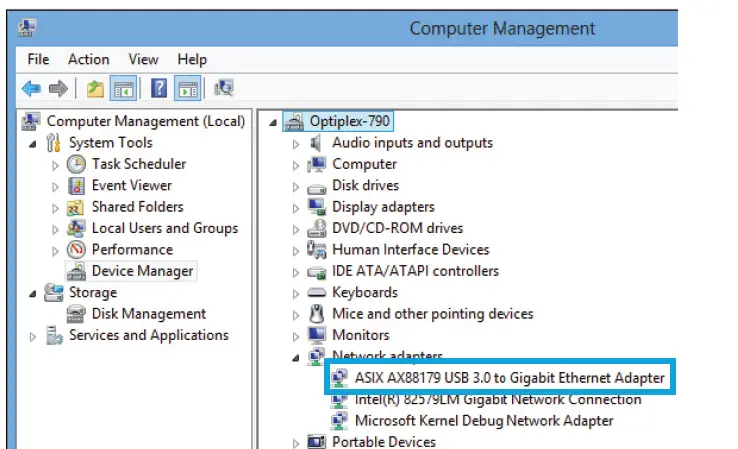The width and height of the screenshot is (738, 449).
Task: Expand the Performance node
Action: [x=55, y=251]
